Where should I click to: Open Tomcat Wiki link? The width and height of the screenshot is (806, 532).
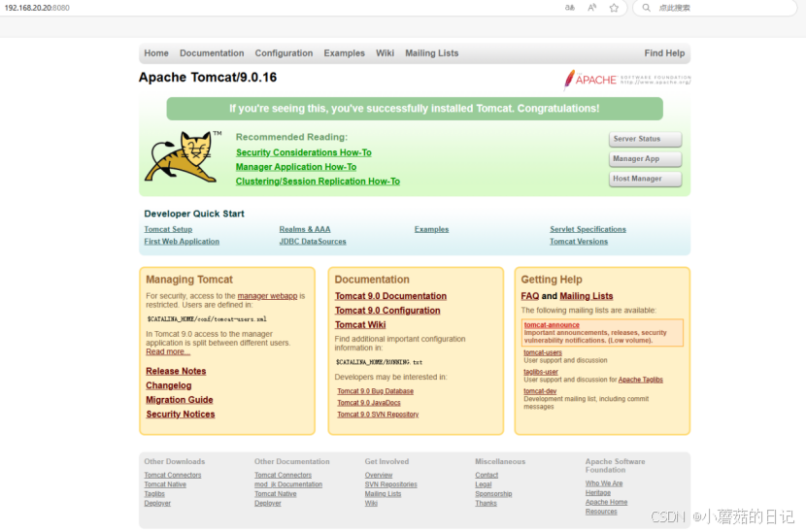click(x=360, y=325)
